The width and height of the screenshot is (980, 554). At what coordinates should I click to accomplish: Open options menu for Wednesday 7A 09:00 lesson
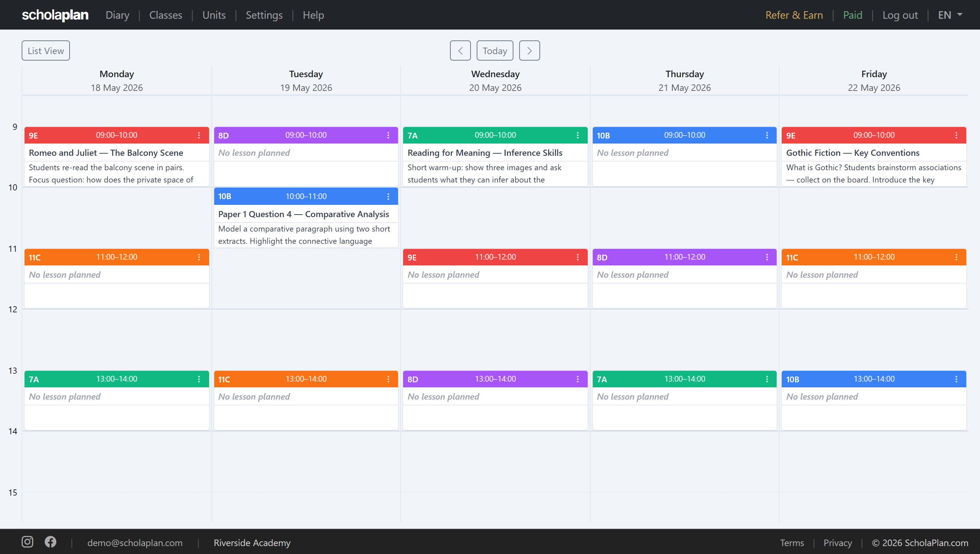(x=578, y=135)
